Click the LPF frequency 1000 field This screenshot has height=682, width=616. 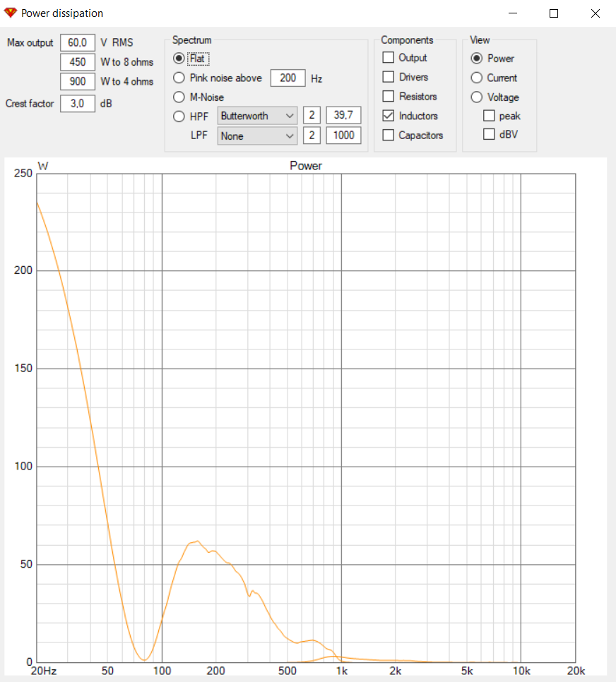point(343,136)
